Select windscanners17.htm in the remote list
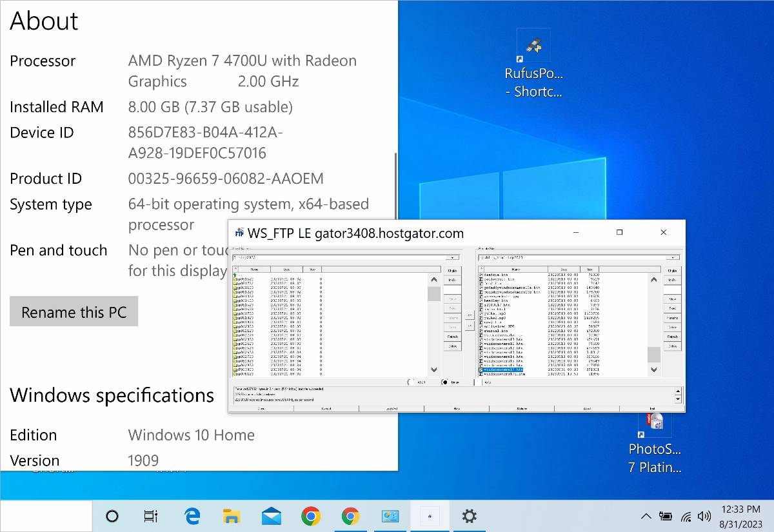This screenshot has width=774, height=532. tap(503, 369)
